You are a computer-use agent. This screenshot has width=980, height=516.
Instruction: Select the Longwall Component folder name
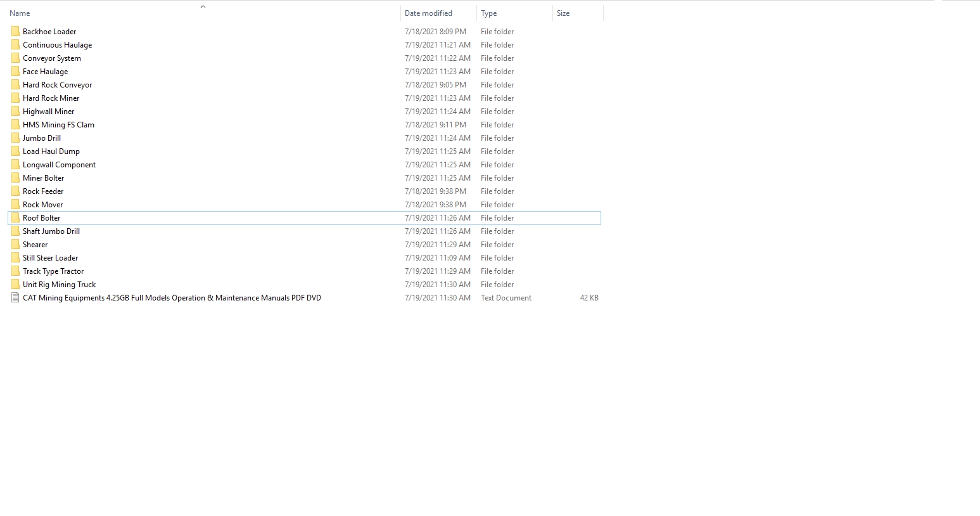pyautogui.click(x=59, y=164)
